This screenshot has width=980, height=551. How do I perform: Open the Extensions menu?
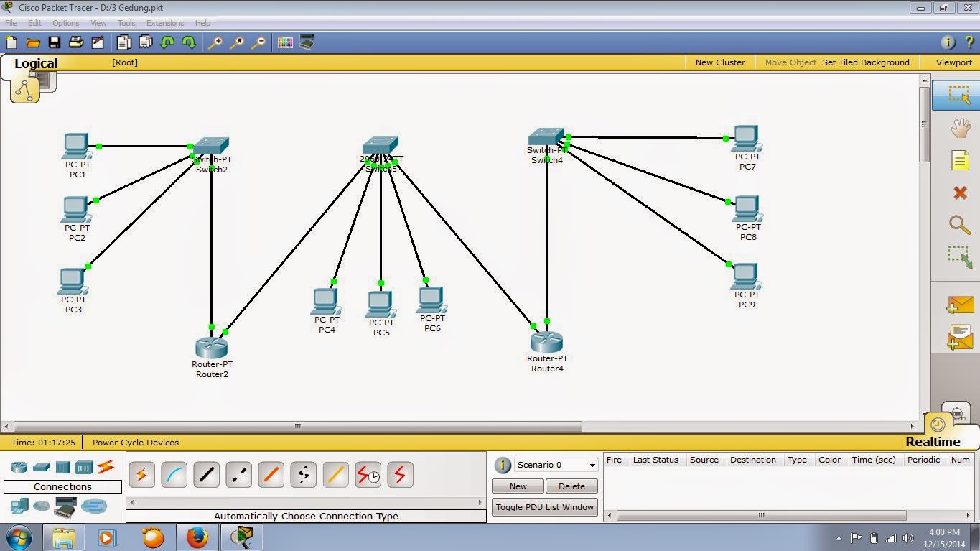point(165,22)
